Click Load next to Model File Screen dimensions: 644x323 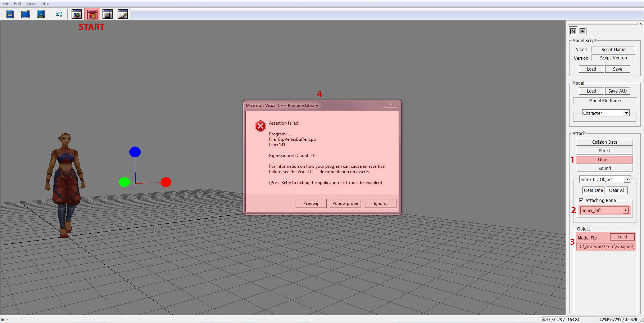click(x=622, y=237)
